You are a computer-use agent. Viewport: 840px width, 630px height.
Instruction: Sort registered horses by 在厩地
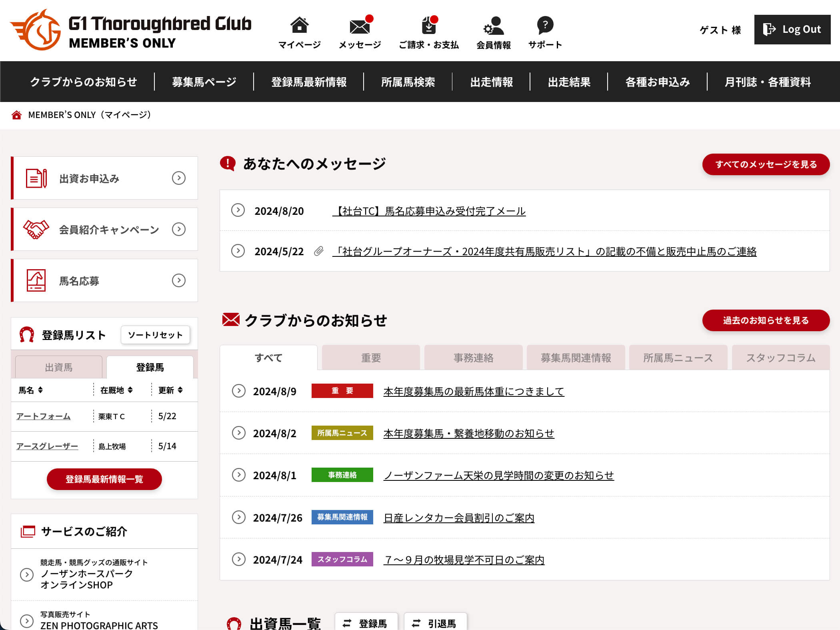pos(130,390)
